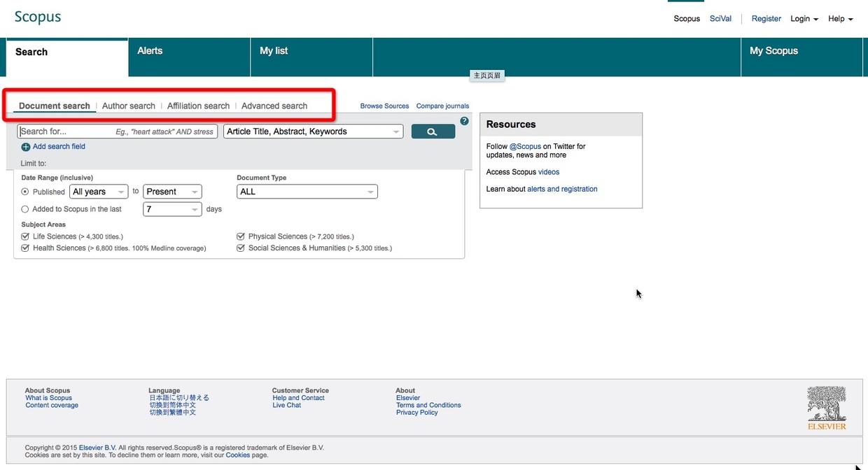The height and width of the screenshot is (470, 868).
Task: Switch language to Japanese in footer
Action: (179, 398)
